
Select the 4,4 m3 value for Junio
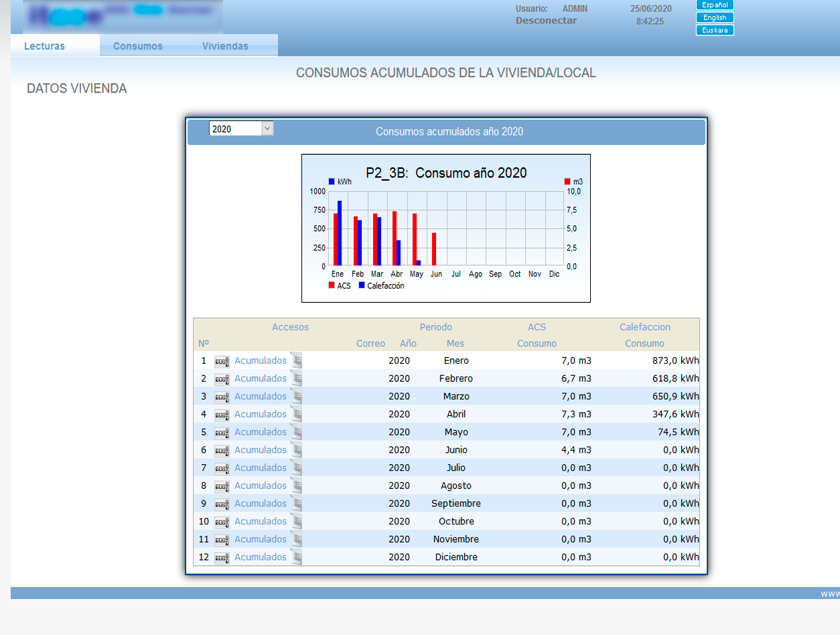[x=576, y=450]
